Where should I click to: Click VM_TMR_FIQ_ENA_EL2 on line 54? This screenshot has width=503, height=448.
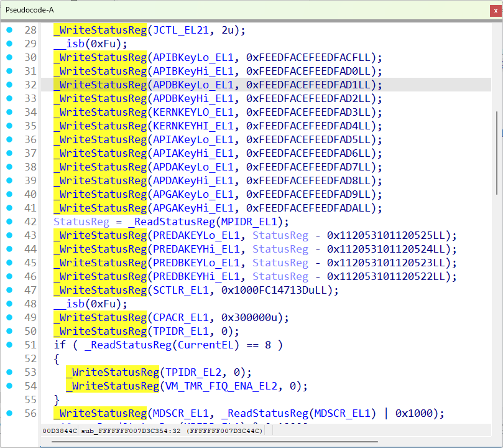[x=221, y=386]
